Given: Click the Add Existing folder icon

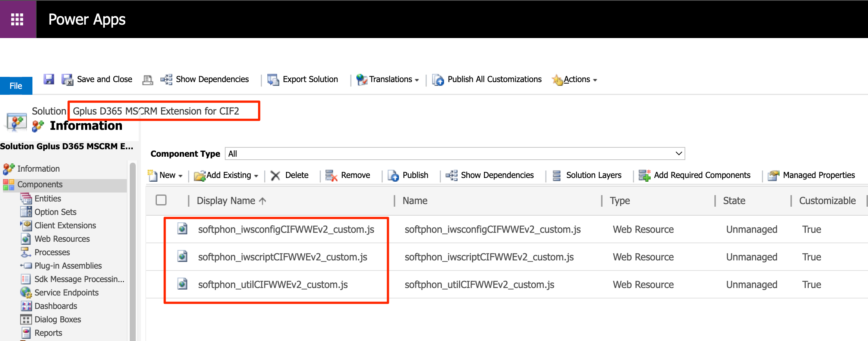Looking at the screenshot, I should 200,175.
